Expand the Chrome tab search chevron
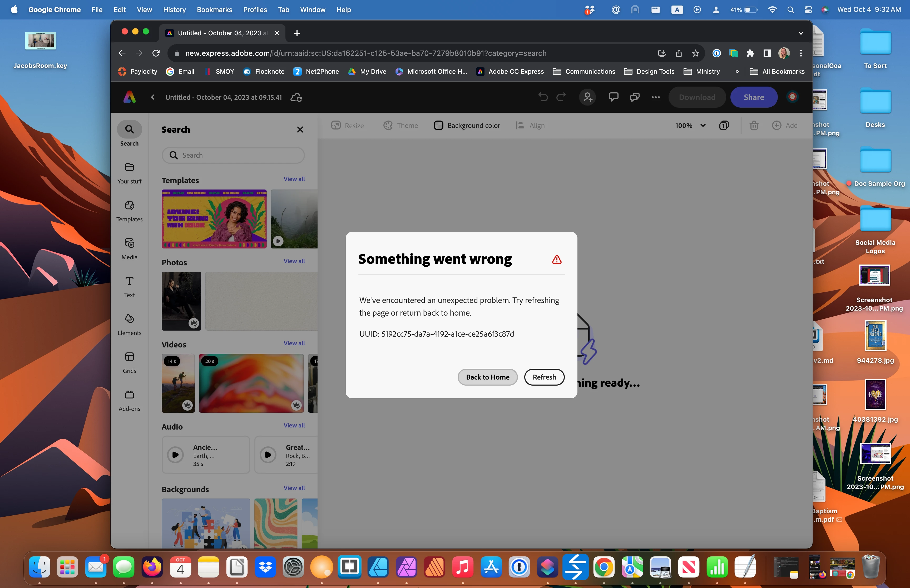This screenshot has width=910, height=588. (801, 33)
